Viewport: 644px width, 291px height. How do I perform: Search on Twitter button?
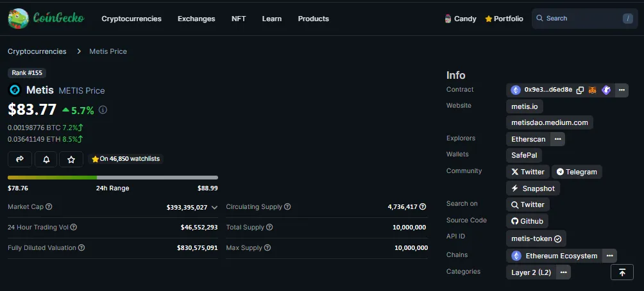coord(528,204)
